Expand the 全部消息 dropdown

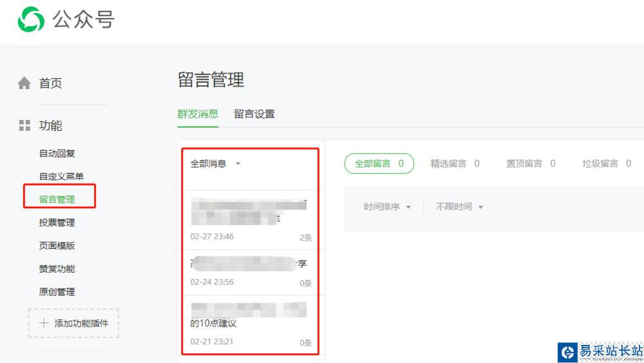(x=238, y=164)
